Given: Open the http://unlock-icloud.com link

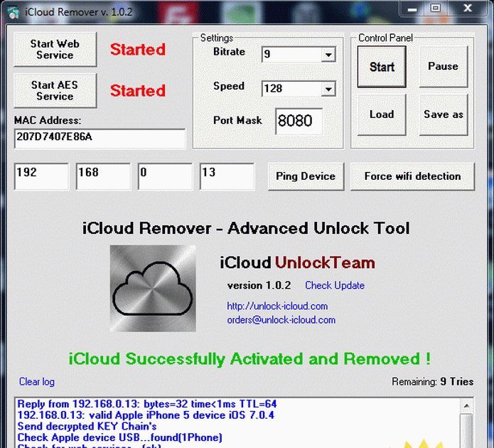Looking at the screenshot, I should coord(277,306).
